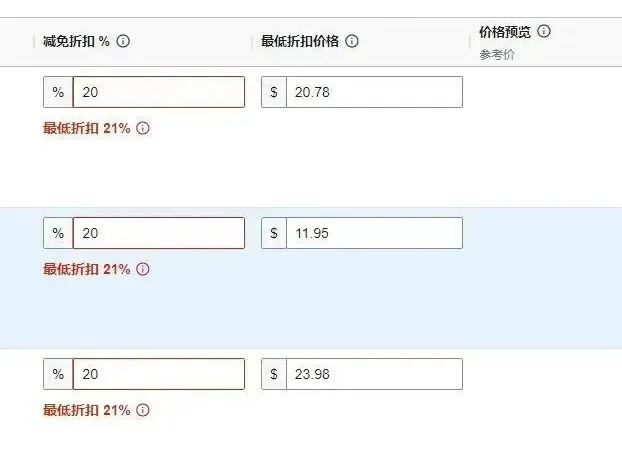
Task: Select the 减免折扣 % column header
Action: pyautogui.click(x=76, y=42)
